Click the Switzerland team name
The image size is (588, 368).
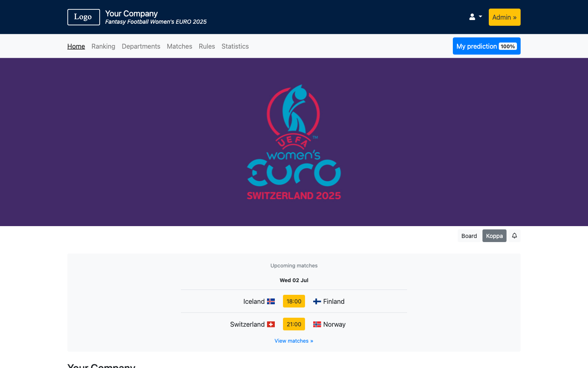(247, 324)
